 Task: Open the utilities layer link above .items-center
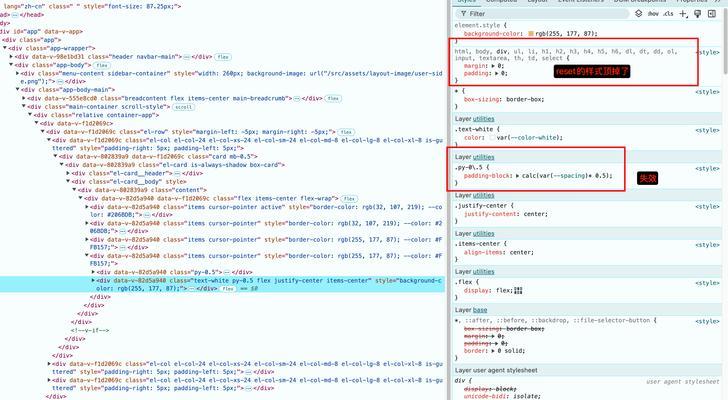(483, 233)
